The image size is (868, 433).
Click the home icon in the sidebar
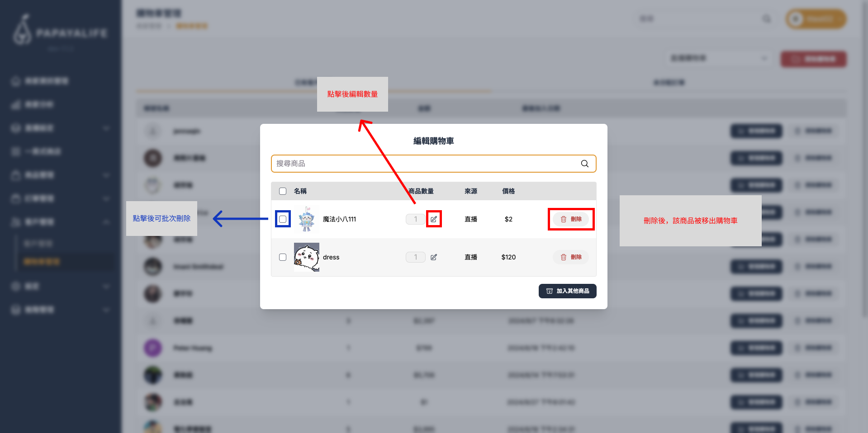click(16, 81)
